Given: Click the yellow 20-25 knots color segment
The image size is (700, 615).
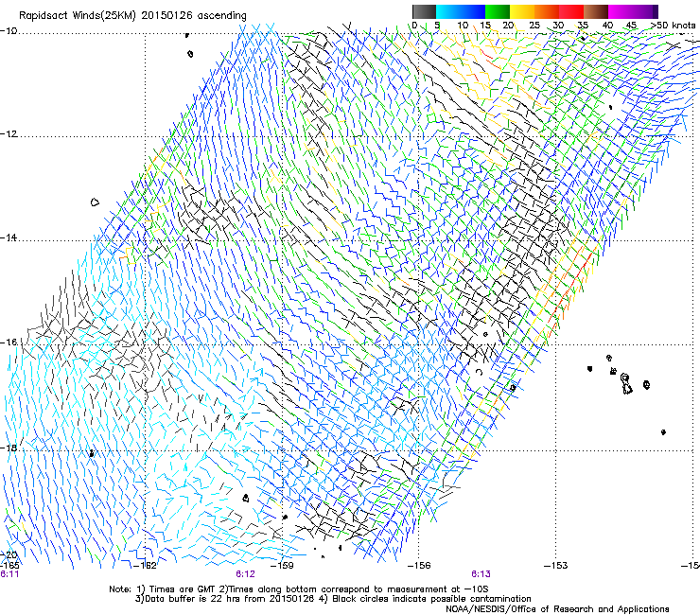Looking at the screenshot, I should [x=522, y=11].
